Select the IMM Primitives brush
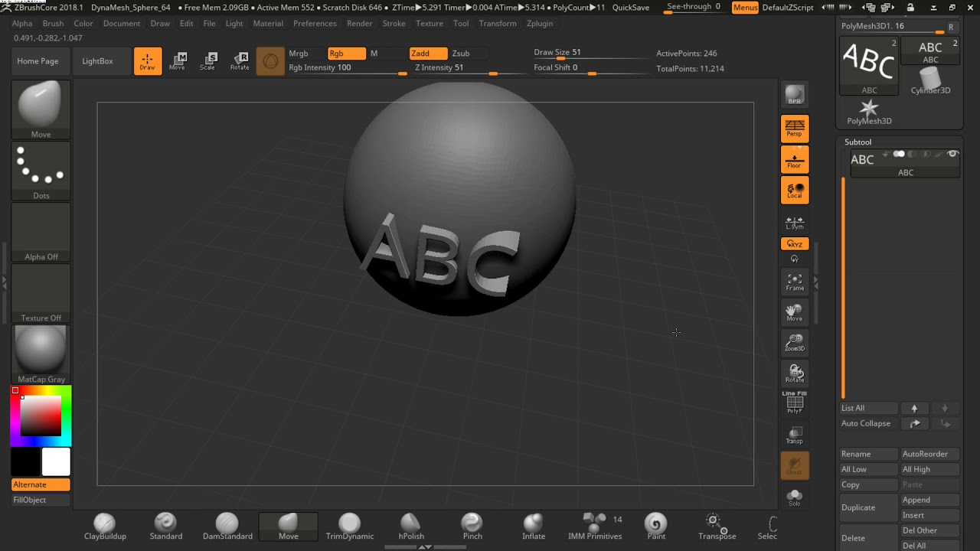The height and width of the screenshot is (551, 980). 595,527
